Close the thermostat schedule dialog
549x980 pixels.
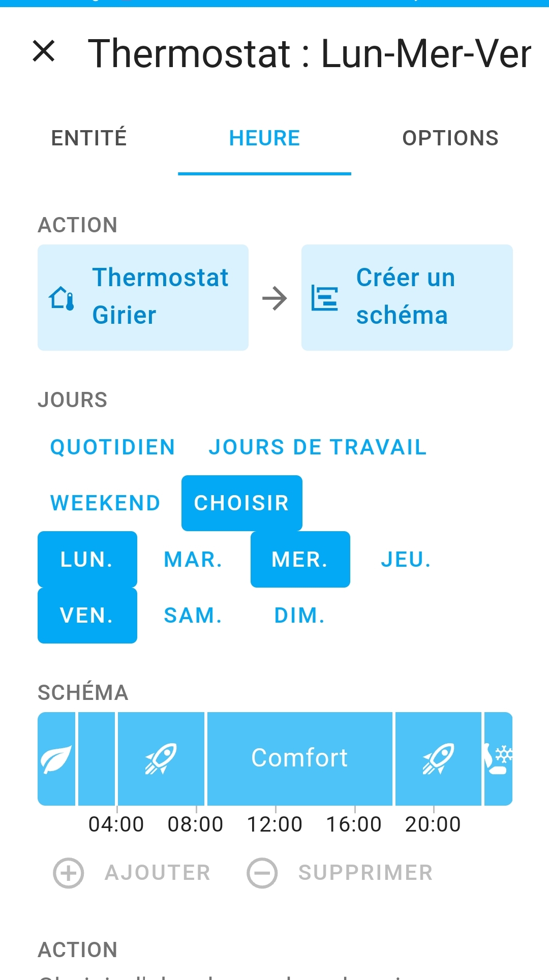point(44,51)
